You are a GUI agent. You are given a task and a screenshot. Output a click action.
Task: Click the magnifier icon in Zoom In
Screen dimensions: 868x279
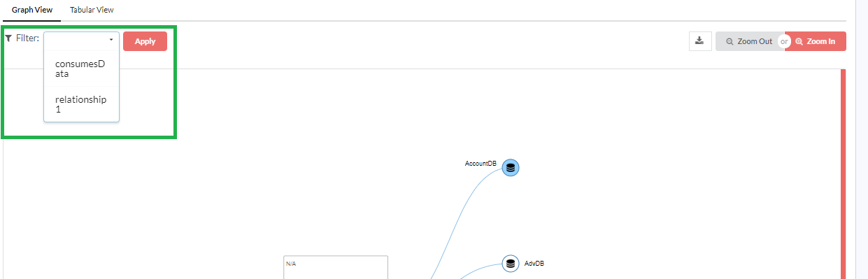click(799, 41)
